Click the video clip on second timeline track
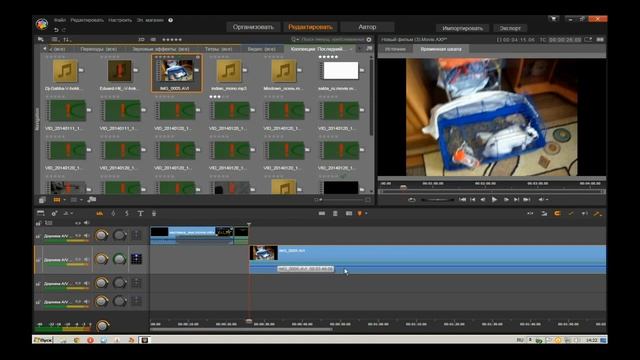The image size is (640, 360). (427, 260)
